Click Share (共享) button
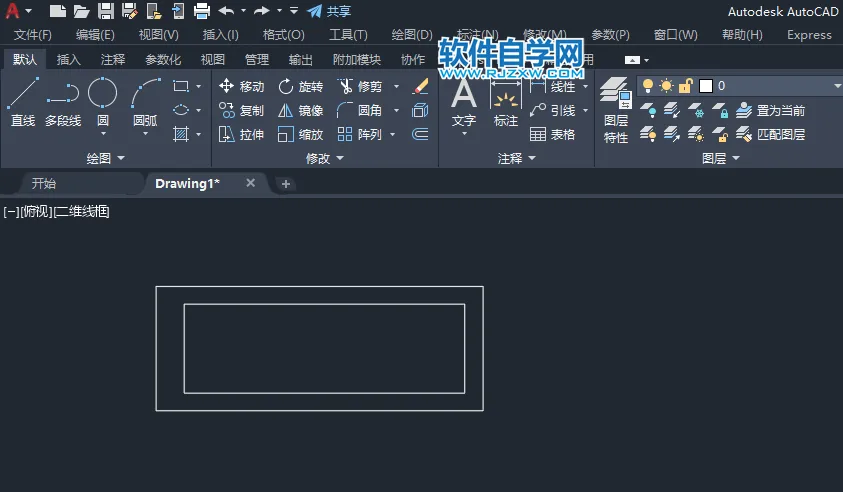The image size is (843, 492). 329,11
